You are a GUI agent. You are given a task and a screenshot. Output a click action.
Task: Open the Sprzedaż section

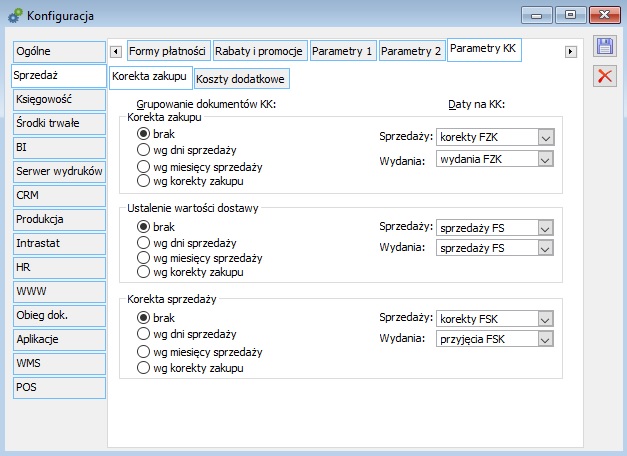tap(59, 76)
